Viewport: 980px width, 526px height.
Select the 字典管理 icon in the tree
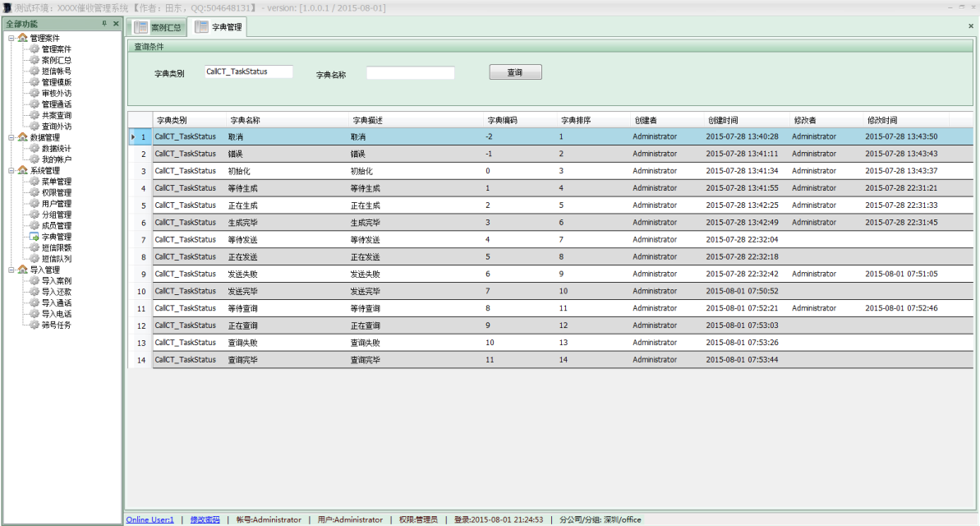pyautogui.click(x=35, y=237)
